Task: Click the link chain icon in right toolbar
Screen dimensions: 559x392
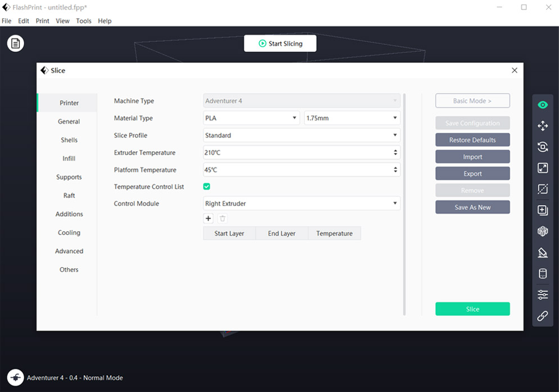Action: (543, 316)
